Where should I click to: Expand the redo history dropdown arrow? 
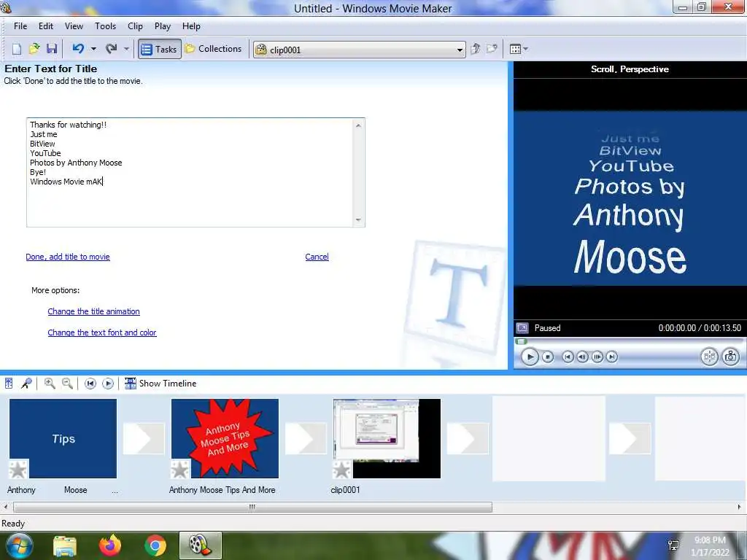126,49
